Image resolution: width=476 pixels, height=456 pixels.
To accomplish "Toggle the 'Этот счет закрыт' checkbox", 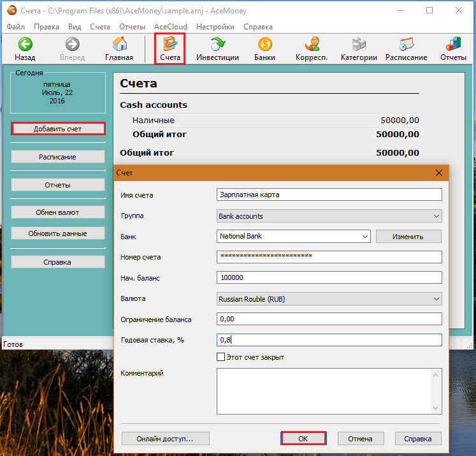I will [221, 357].
